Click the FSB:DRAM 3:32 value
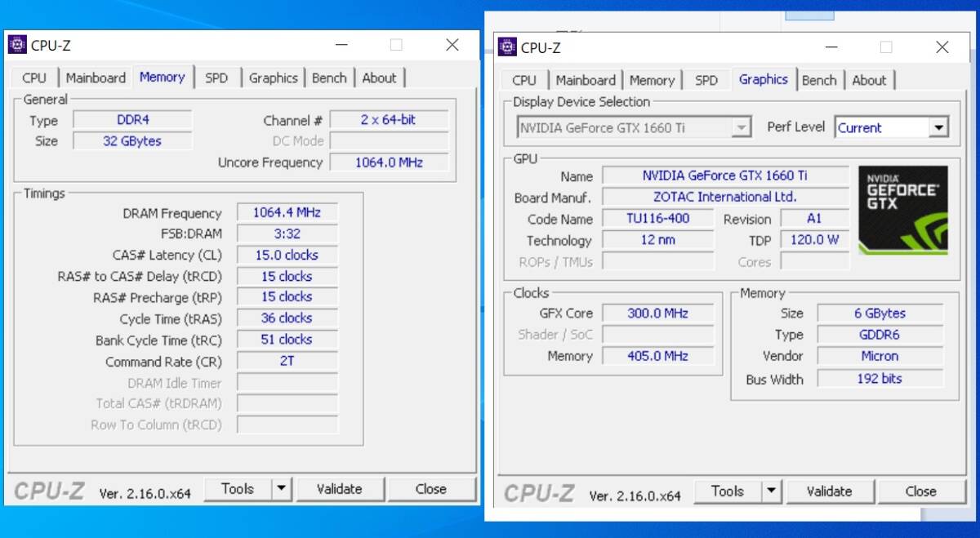This screenshot has height=538, width=980. coord(287,233)
